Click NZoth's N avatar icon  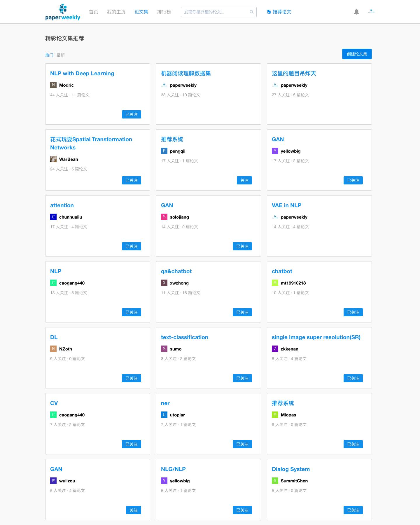(53, 349)
